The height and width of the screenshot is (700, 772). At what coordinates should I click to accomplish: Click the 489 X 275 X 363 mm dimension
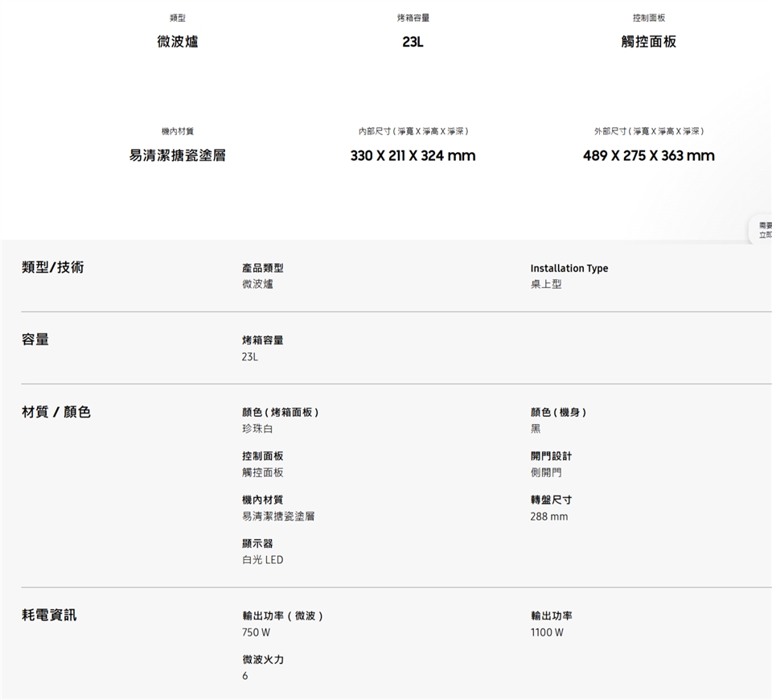(648, 155)
